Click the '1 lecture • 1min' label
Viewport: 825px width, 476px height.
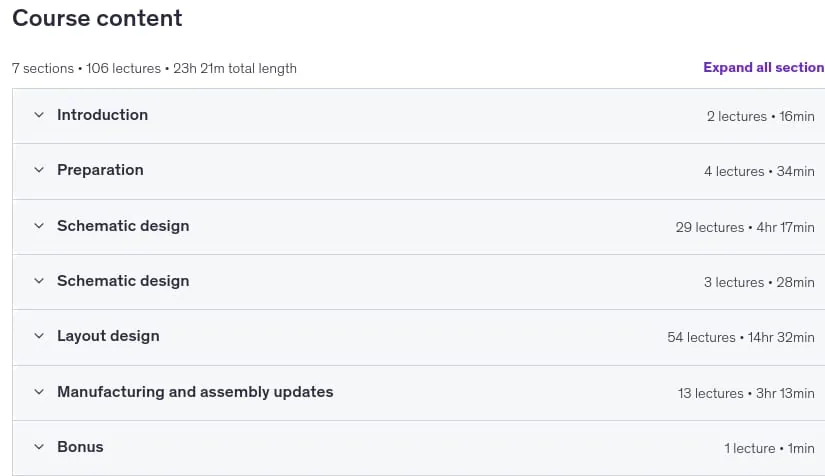[769, 448]
